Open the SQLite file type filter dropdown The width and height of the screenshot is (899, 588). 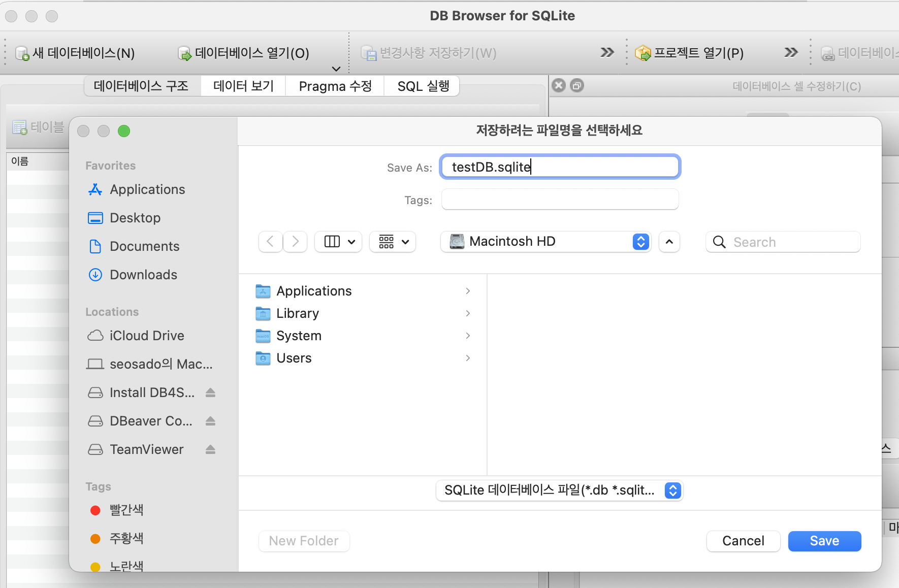coord(559,490)
